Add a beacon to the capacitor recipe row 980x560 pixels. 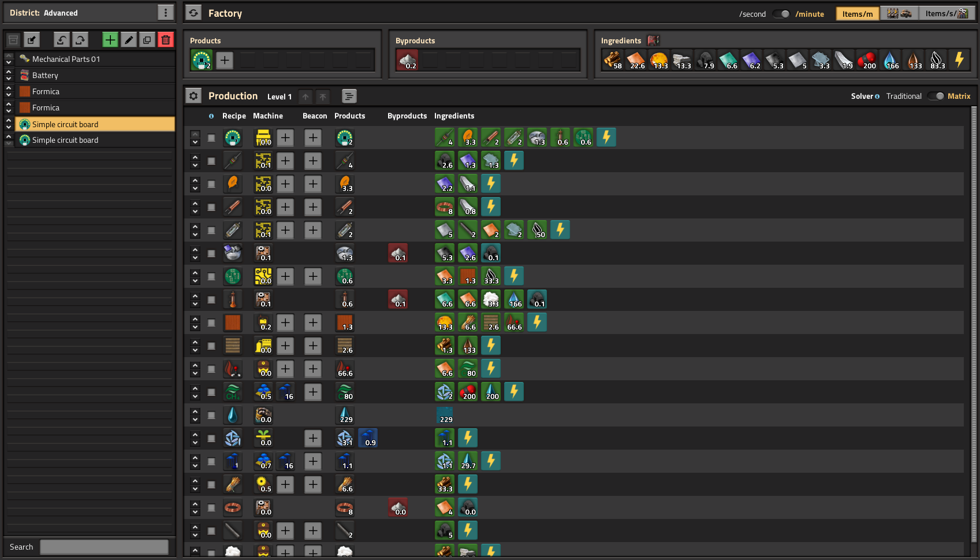tap(313, 184)
